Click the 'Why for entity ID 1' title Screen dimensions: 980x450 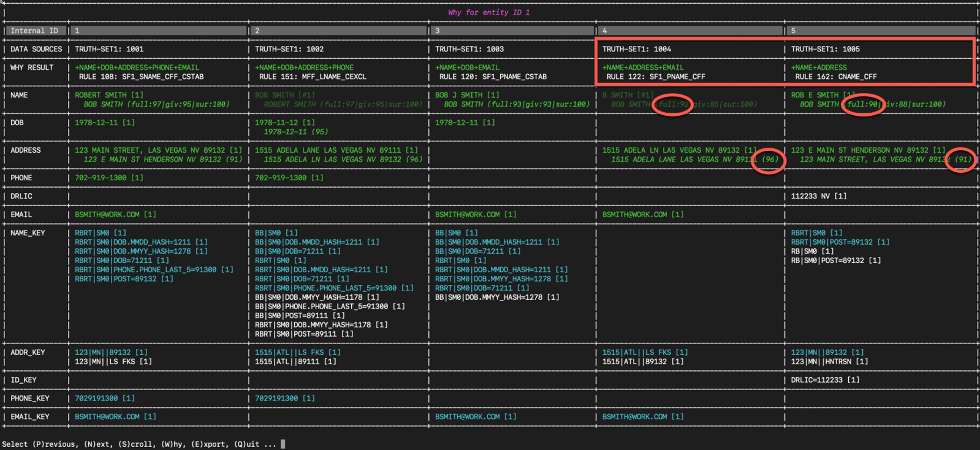[x=489, y=13]
